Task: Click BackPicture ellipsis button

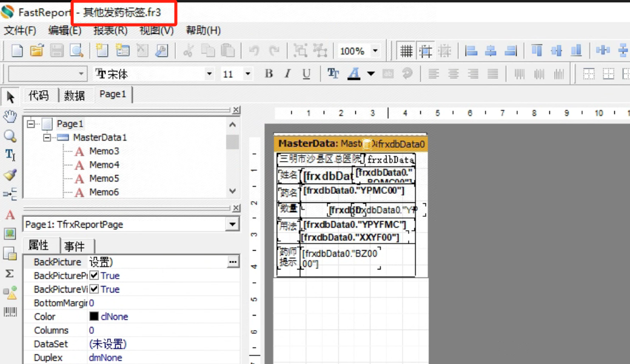Action: point(233,262)
